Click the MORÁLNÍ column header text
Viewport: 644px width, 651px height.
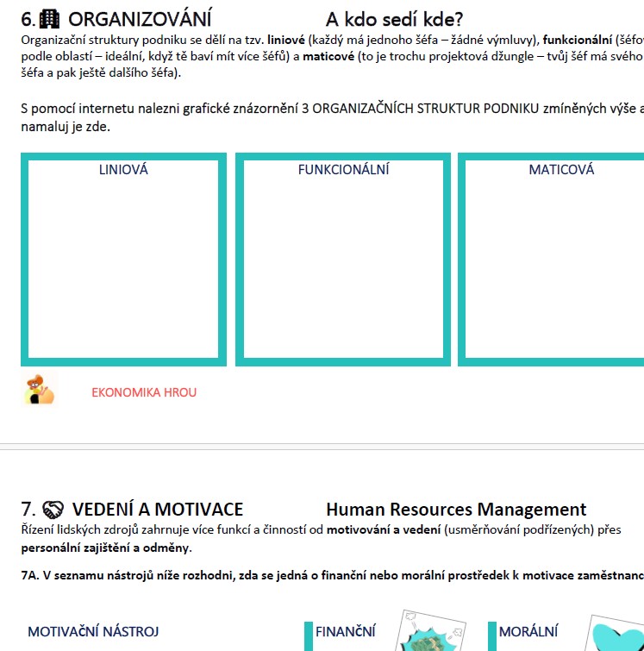point(528,632)
